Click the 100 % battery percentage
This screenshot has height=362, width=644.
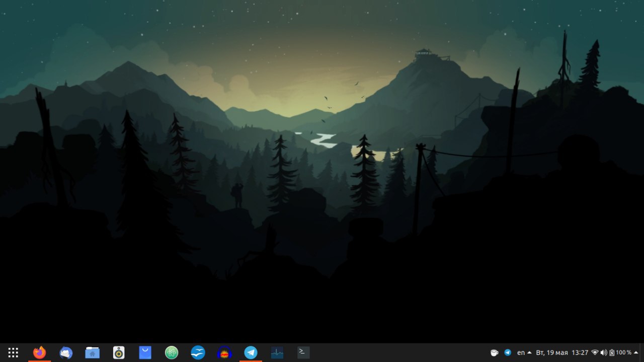coord(623,353)
